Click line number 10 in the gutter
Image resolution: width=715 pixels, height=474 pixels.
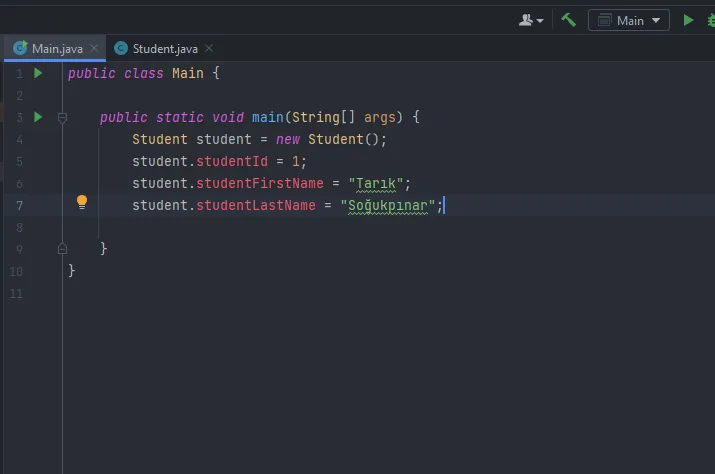(16, 271)
